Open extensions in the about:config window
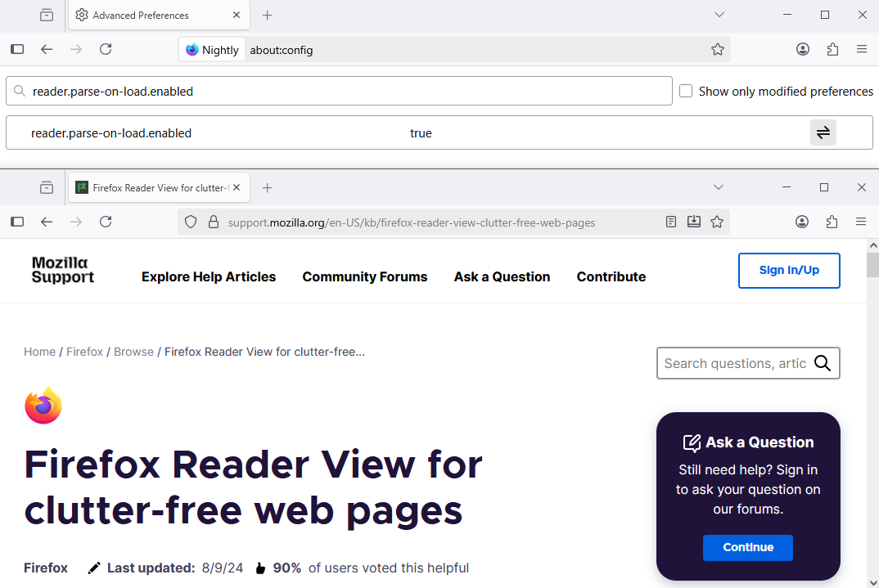 click(x=832, y=49)
